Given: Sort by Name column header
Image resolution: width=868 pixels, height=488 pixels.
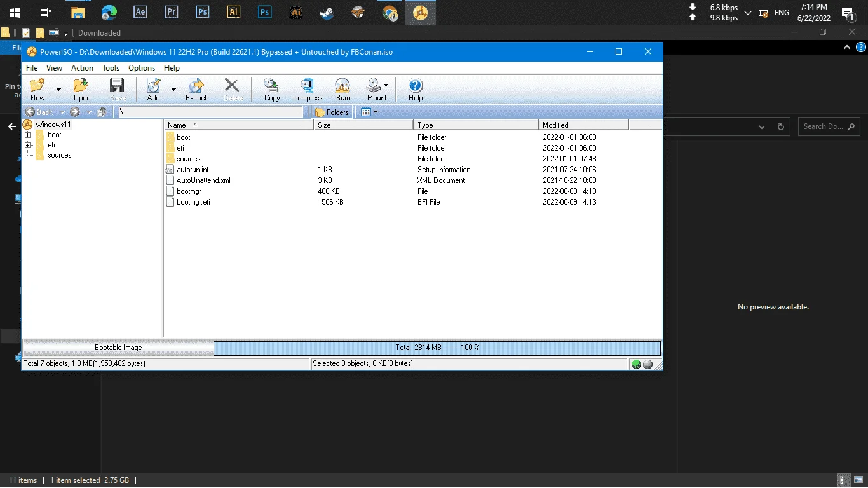Looking at the screenshot, I should pyautogui.click(x=239, y=125).
